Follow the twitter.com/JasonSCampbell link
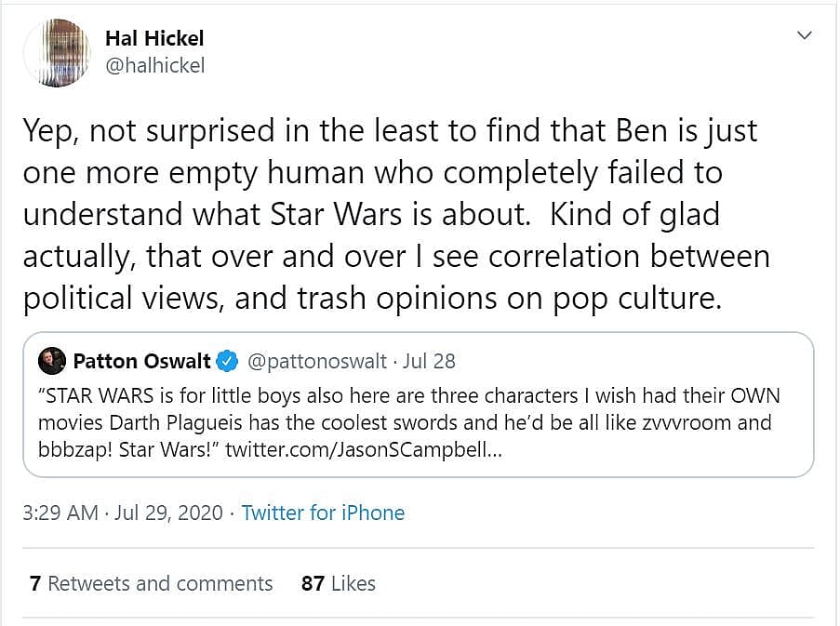Viewport: 840px width, 626px height. 353,450
